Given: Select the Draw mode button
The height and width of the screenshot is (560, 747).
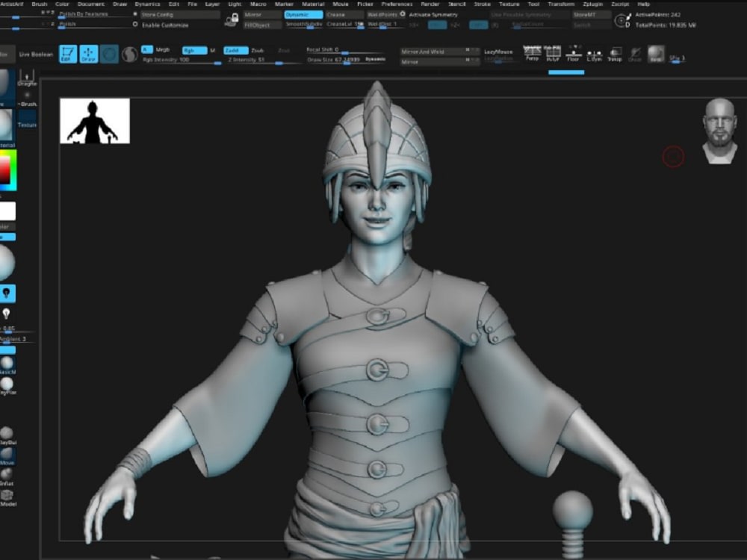Looking at the screenshot, I should [x=88, y=54].
